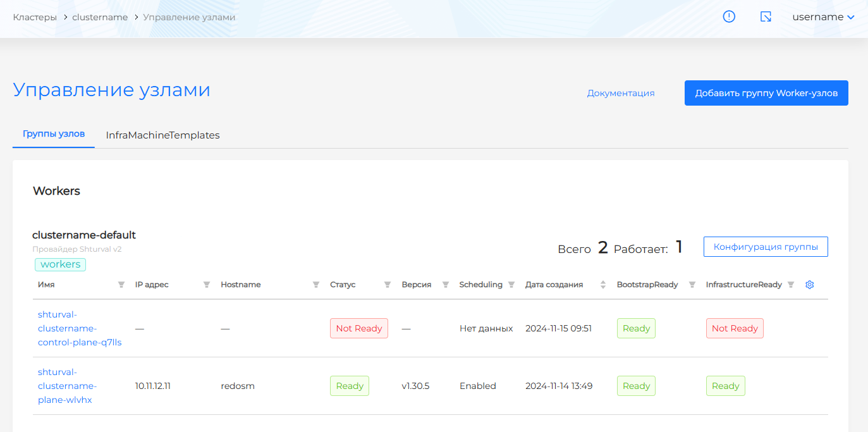Filter by Статус column icon
This screenshot has height=432, width=868.
388,285
